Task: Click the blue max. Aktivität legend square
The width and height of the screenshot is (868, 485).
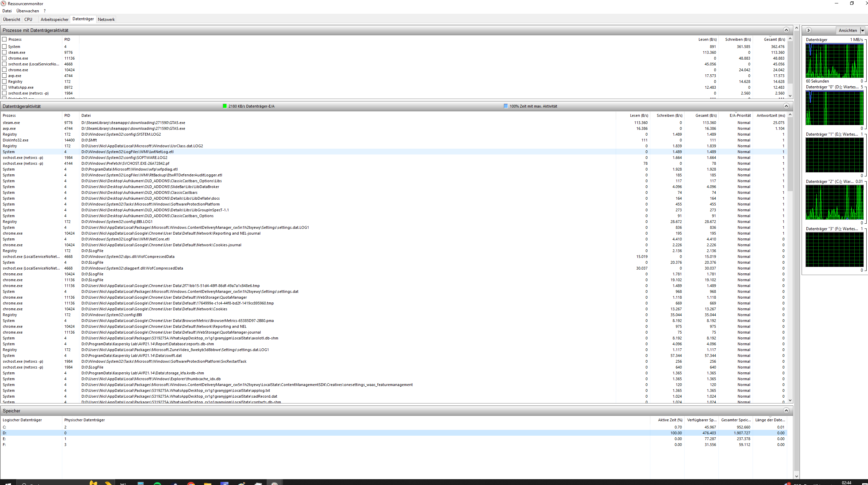Action: tap(506, 106)
